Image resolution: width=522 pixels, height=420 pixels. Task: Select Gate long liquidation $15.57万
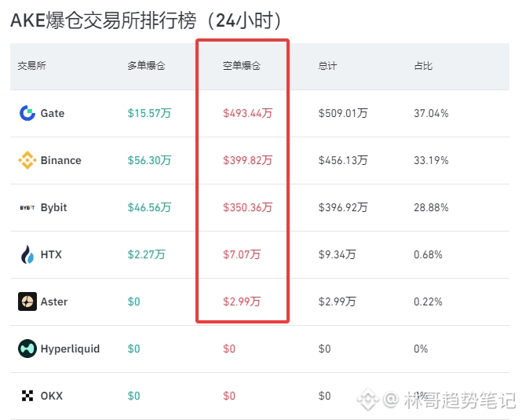click(149, 113)
